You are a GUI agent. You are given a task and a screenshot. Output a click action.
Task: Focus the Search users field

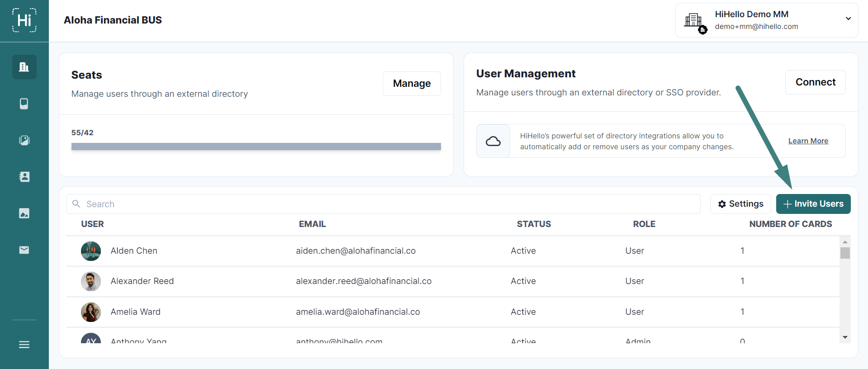pyautogui.click(x=383, y=204)
